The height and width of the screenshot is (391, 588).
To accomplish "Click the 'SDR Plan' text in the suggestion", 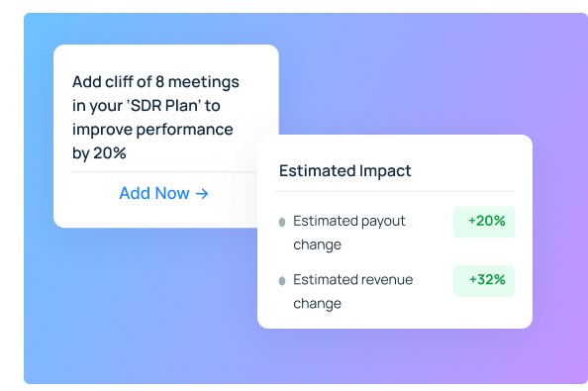I will pyautogui.click(x=164, y=106).
